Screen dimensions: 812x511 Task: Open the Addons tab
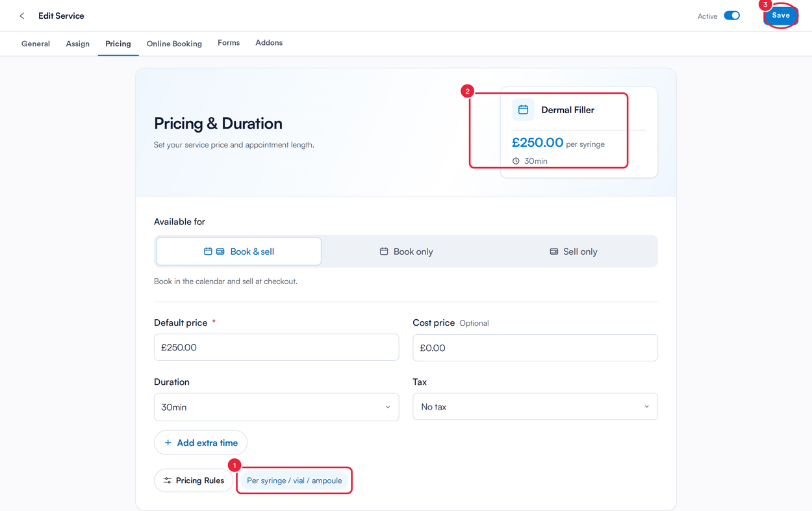click(x=269, y=43)
